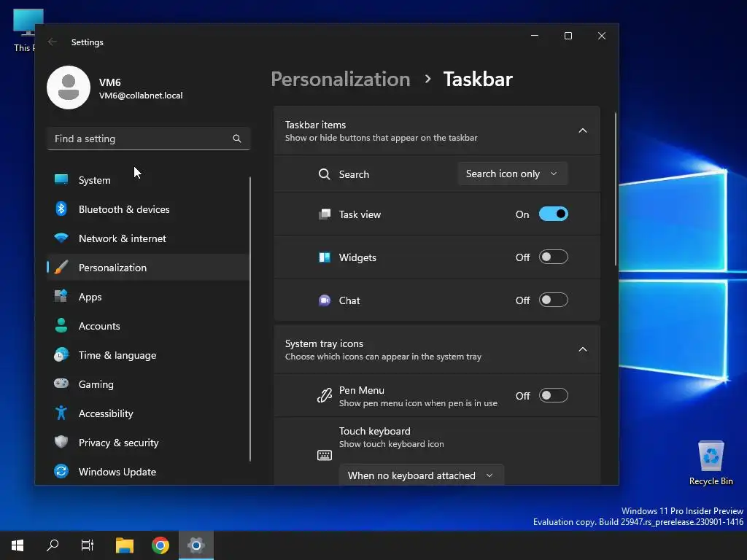The height and width of the screenshot is (560, 747).
Task: Open Task View from the taskbar
Action: [88, 545]
